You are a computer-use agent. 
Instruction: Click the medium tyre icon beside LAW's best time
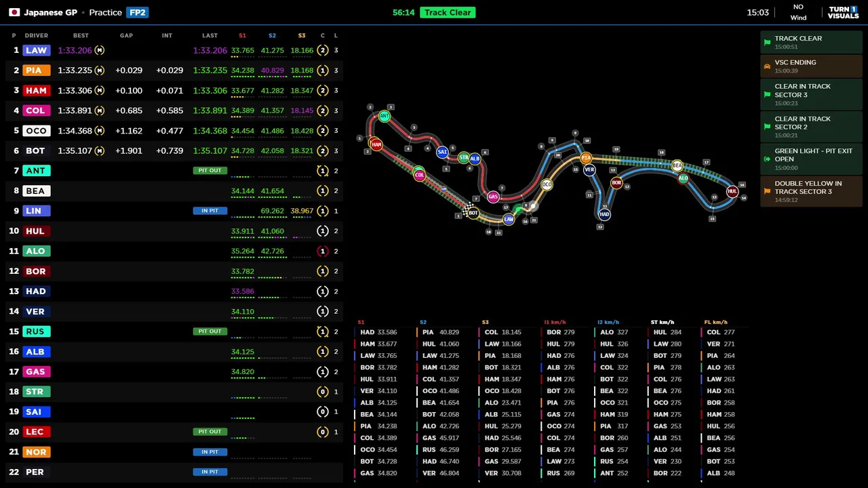tap(100, 50)
